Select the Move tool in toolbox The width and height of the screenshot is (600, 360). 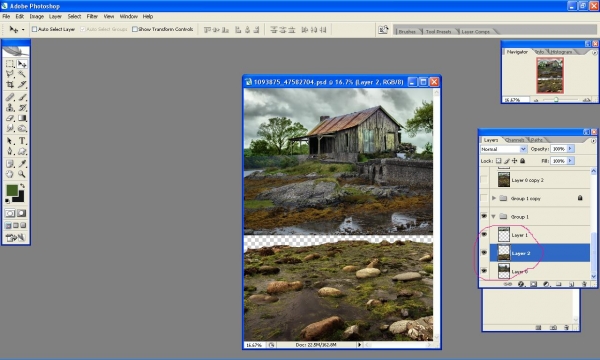[22, 64]
